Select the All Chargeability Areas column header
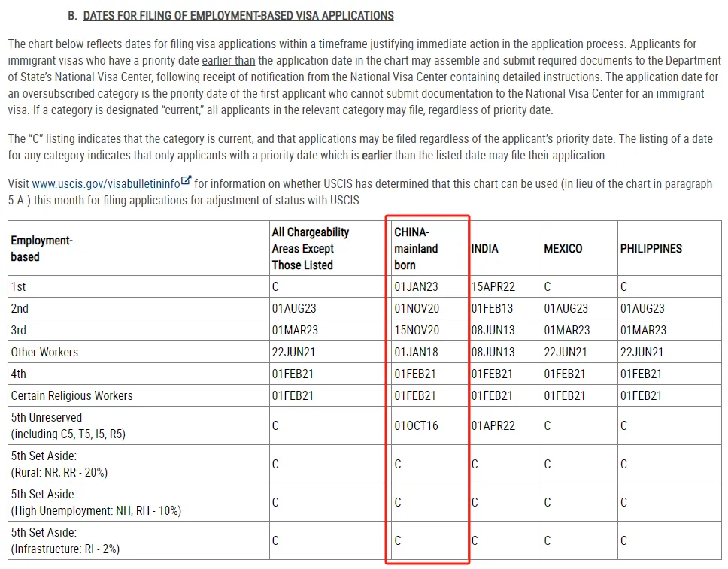The height and width of the screenshot is (569, 728). point(310,248)
